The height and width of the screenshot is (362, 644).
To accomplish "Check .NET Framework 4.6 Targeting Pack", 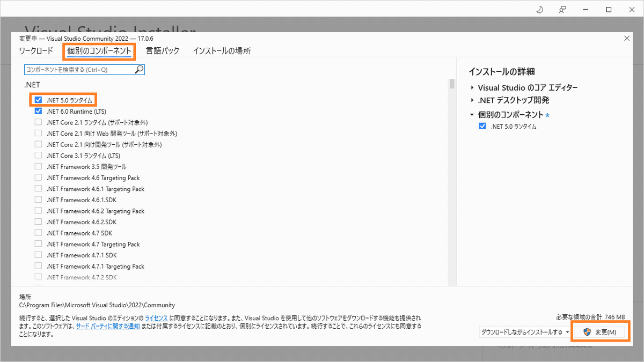I will [x=38, y=178].
